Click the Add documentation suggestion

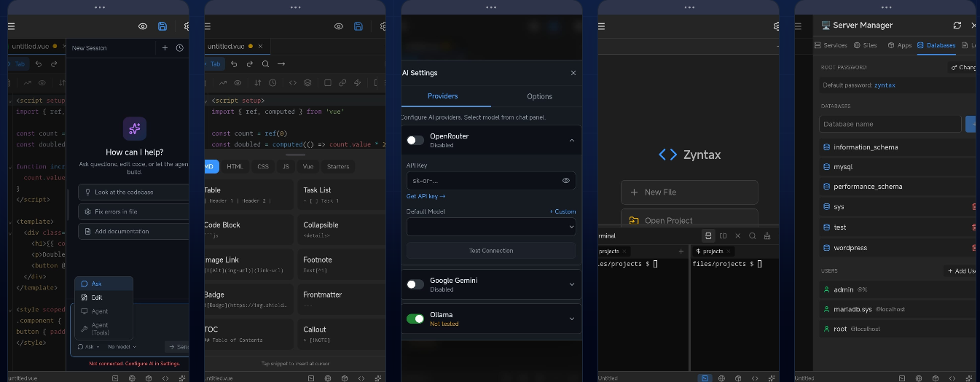133,231
